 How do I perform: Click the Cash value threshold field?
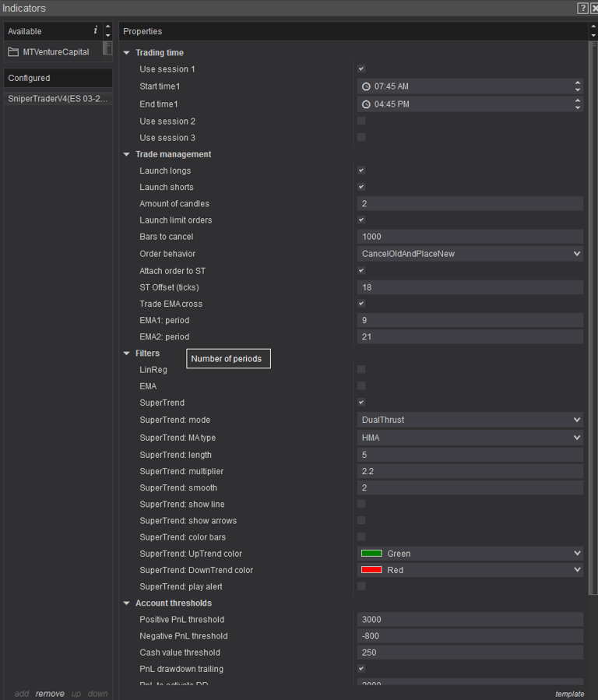470,653
